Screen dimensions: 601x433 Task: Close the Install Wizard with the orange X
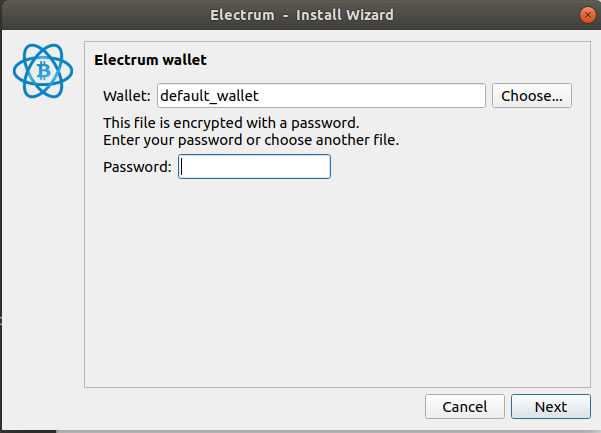point(588,15)
